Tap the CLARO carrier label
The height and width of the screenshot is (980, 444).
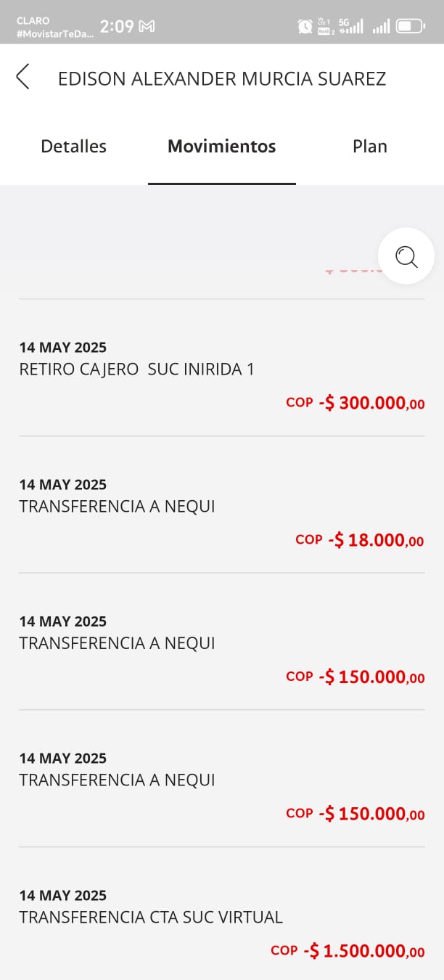(33, 21)
